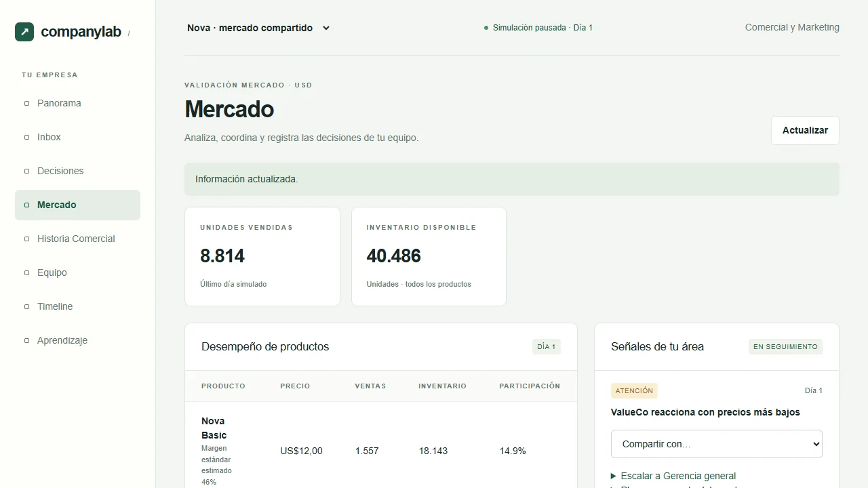Select the Nova Basic product name
868x488 pixels.
[214, 428]
